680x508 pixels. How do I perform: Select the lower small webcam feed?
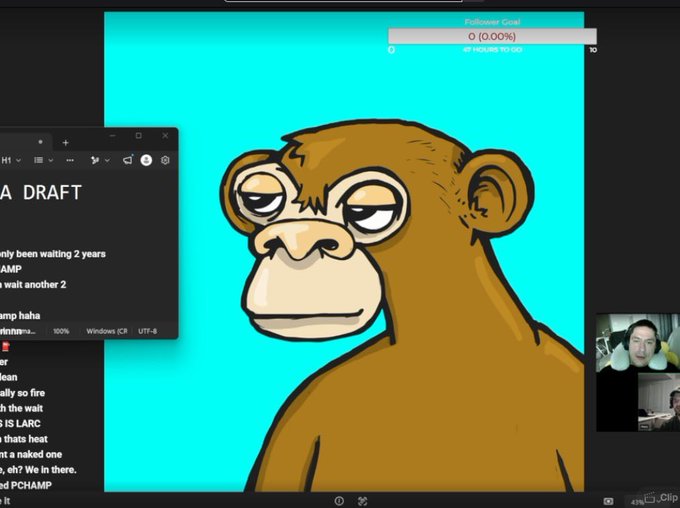coord(659,402)
